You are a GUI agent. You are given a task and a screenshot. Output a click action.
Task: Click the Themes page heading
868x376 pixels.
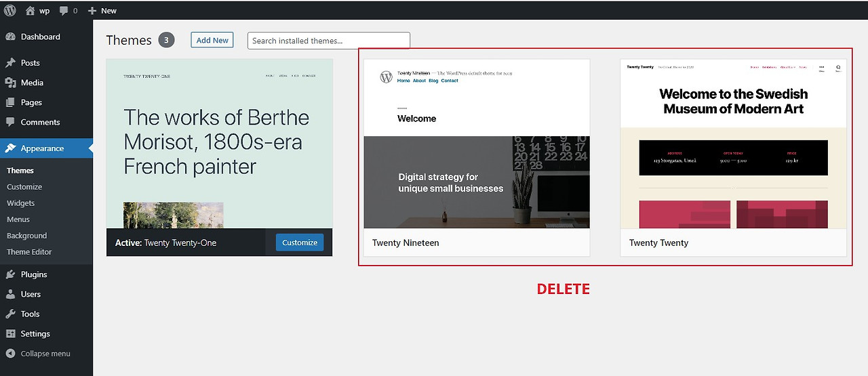tap(129, 40)
